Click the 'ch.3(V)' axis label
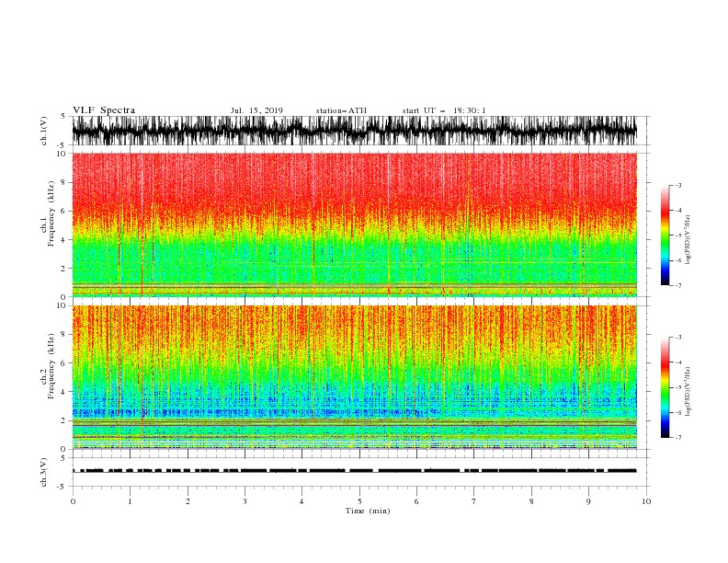This screenshot has width=728, height=563. tap(44, 472)
